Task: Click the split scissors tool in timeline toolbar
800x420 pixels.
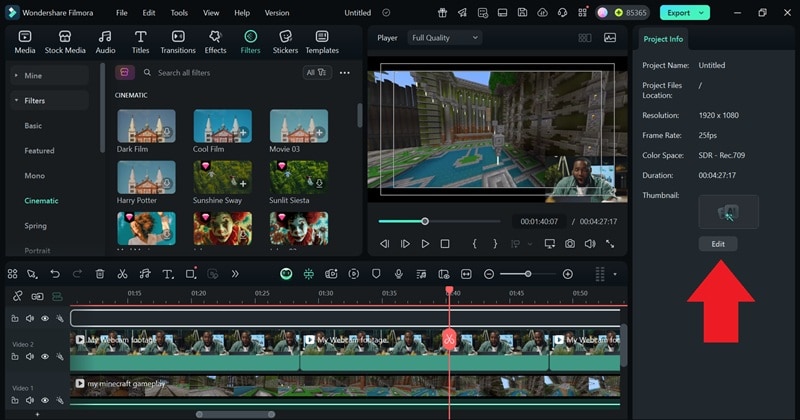Action: (122, 274)
